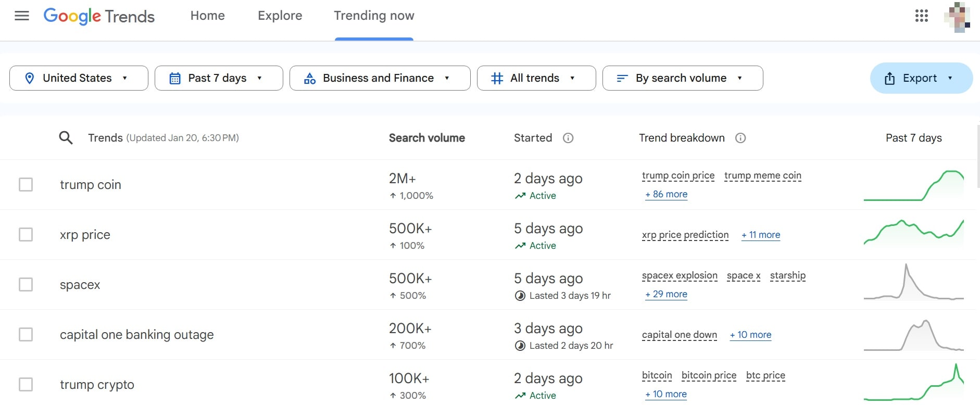The width and height of the screenshot is (980, 405).
Task: Go to the Home tab
Action: (x=208, y=16)
